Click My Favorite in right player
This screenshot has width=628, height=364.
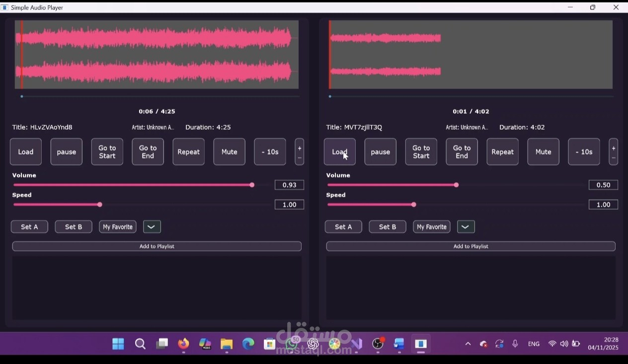point(432,227)
